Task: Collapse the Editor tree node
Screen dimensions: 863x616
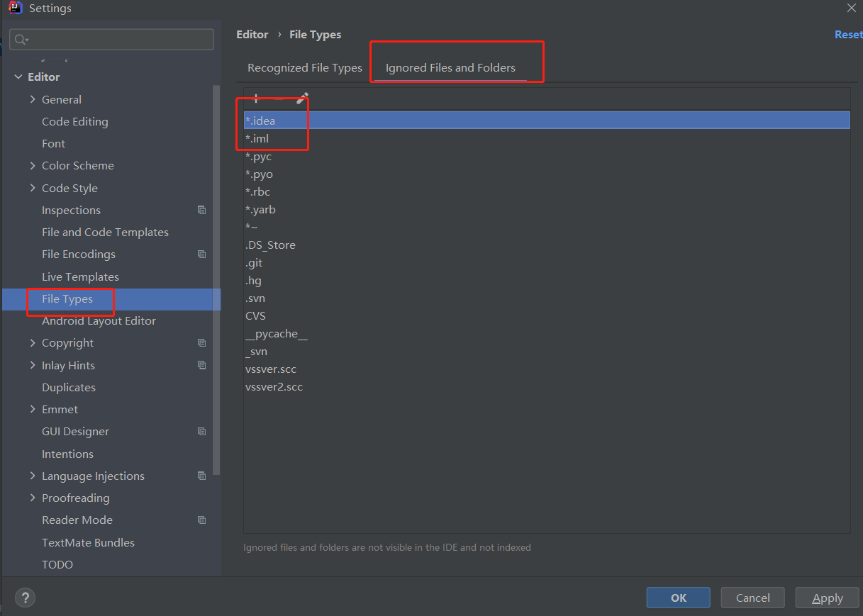Action: [18, 77]
